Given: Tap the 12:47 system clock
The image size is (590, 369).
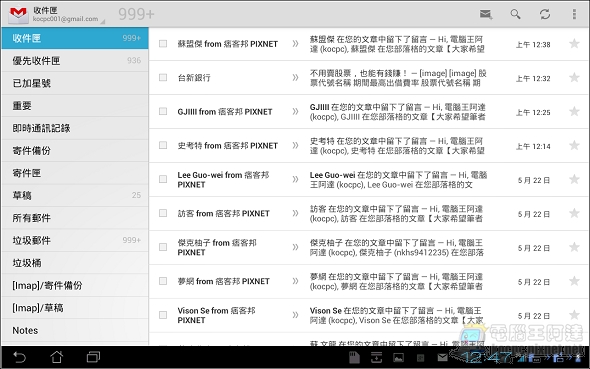Looking at the screenshot, I should pyautogui.click(x=486, y=357).
